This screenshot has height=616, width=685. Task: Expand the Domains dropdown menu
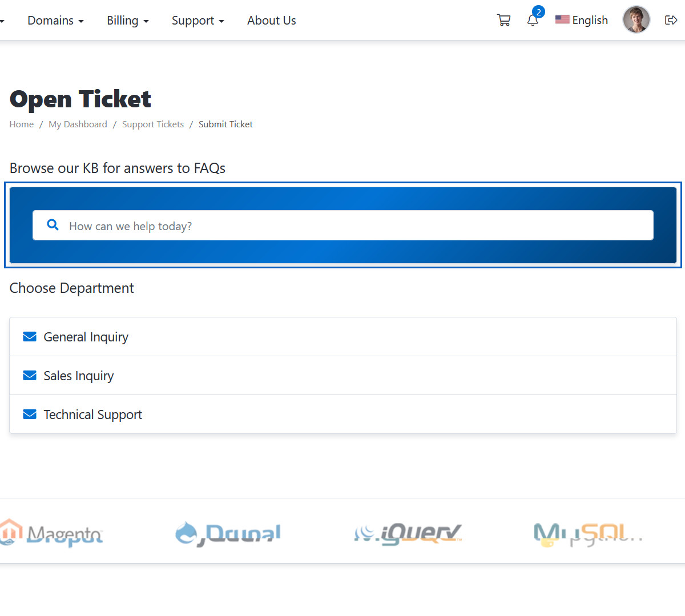tap(55, 21)
